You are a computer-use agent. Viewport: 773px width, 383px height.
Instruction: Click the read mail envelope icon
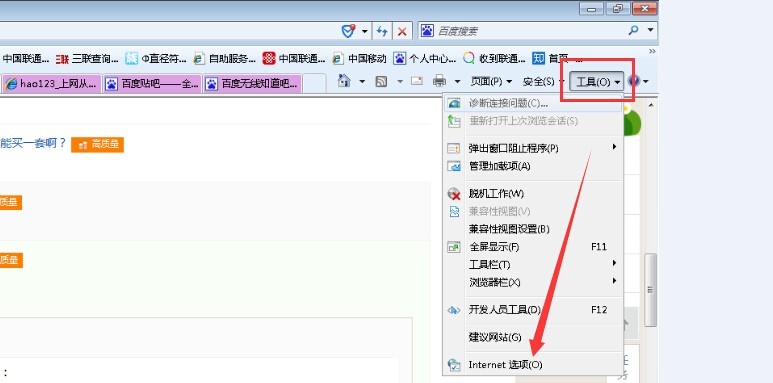point(417,80)
